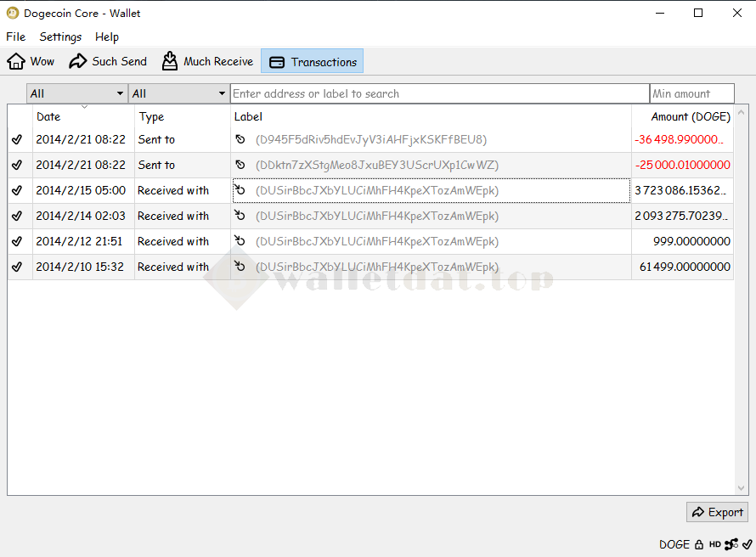Open the Much Receive tab icon
Viewport: 756px width, 557px height.
(x=170, y=61)
